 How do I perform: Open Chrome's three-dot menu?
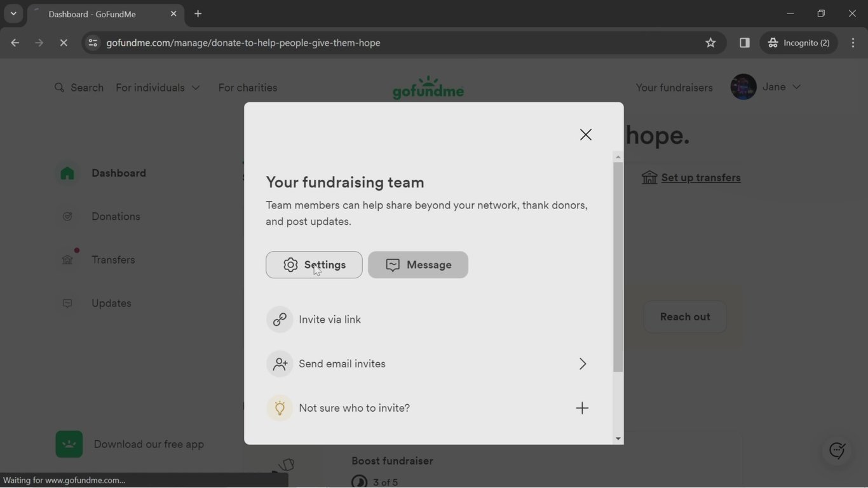854,43
